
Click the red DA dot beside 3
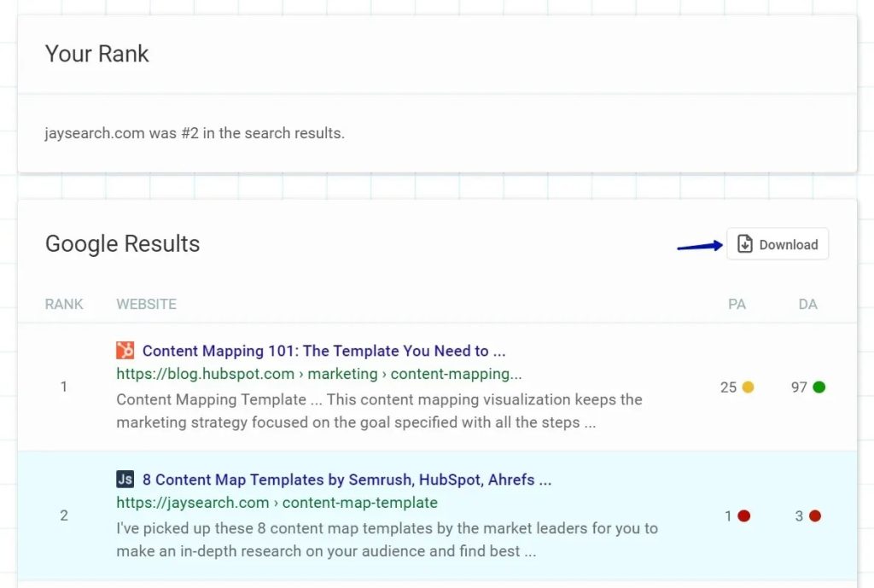(815, 515)
